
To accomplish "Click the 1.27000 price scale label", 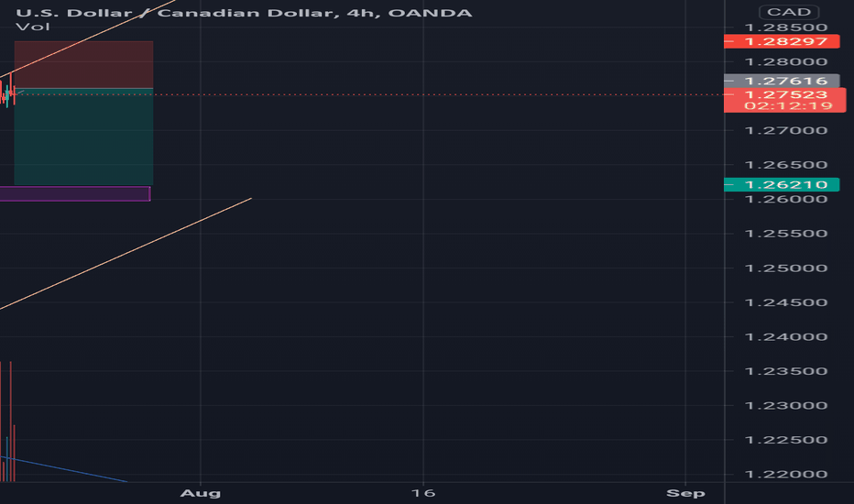I will click(786, 130).
